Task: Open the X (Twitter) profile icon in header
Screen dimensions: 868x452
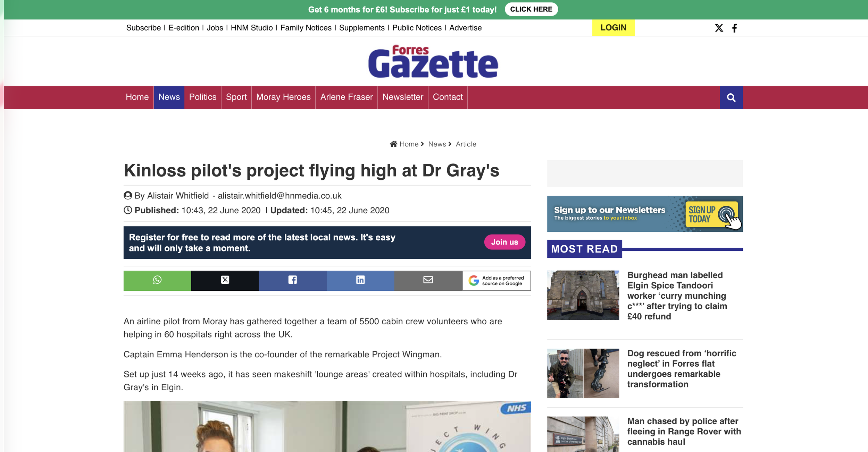Action: pos(719,28)
